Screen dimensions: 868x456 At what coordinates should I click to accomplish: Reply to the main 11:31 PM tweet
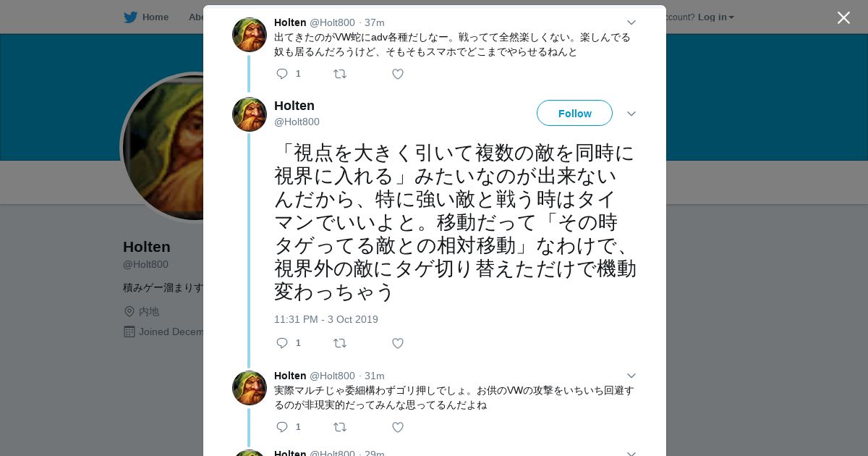282,343
